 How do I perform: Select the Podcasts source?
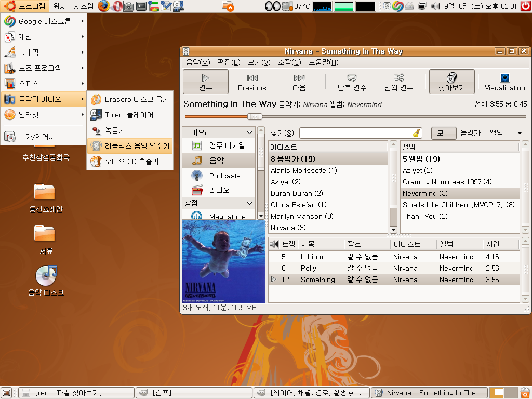click(219, 176)
